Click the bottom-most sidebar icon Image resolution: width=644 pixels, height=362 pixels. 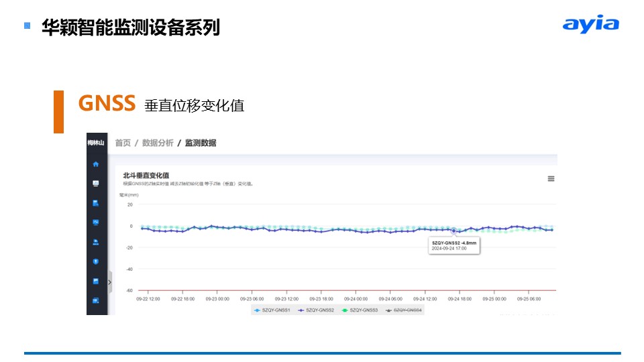point(95,300)
